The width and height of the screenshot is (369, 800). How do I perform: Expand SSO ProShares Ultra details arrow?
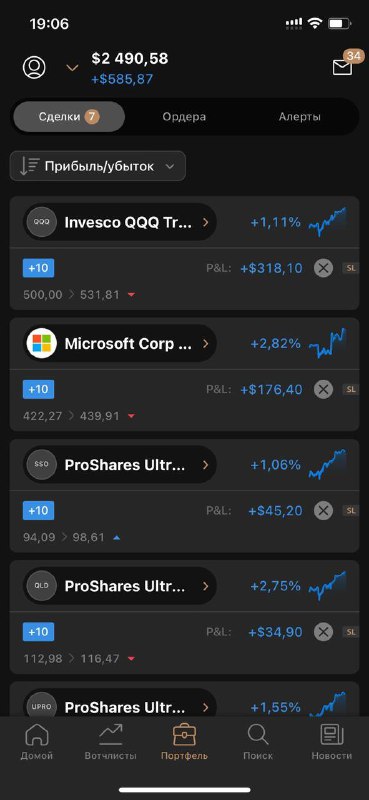tap(206, 465)
